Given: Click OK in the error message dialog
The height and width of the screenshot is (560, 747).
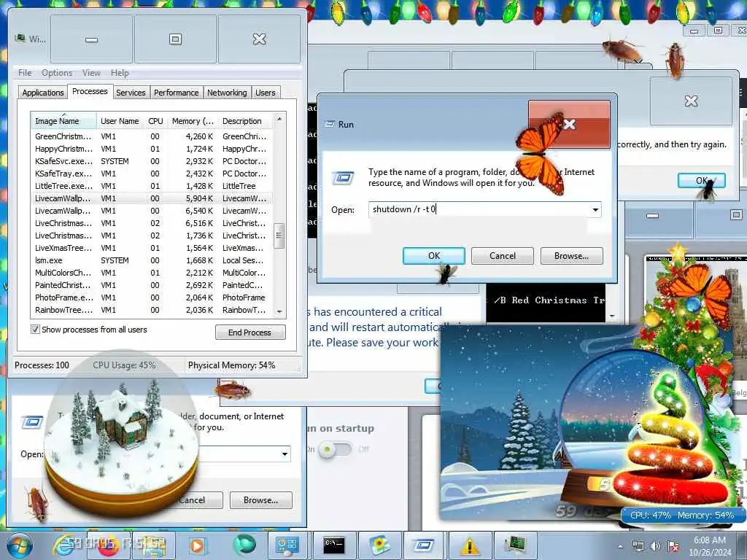Looking at the screenshot, I should (x=701, y=181).
